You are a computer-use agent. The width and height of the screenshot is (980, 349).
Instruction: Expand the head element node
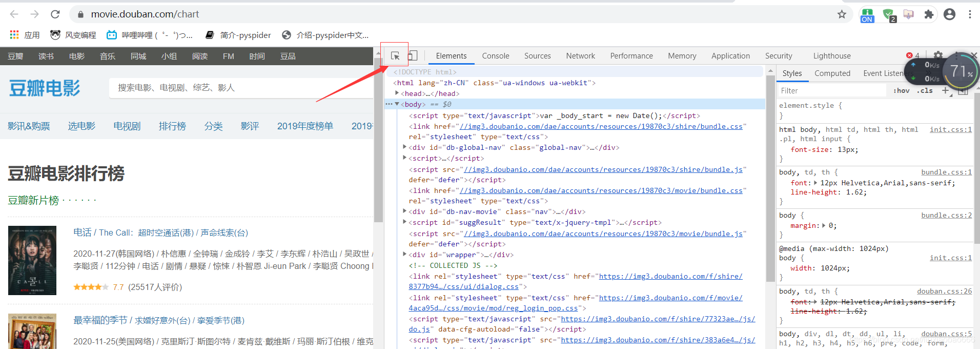pos(397,93)
